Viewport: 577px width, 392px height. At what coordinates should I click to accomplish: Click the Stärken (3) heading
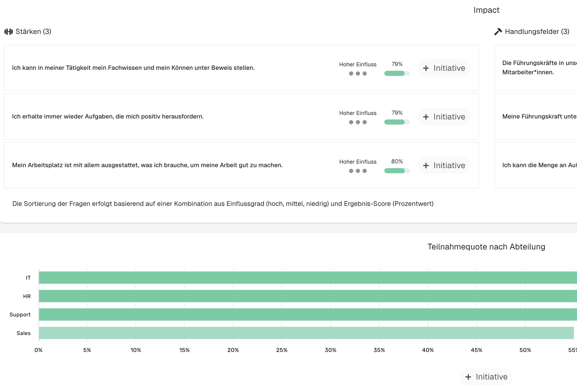coord(33,31)
